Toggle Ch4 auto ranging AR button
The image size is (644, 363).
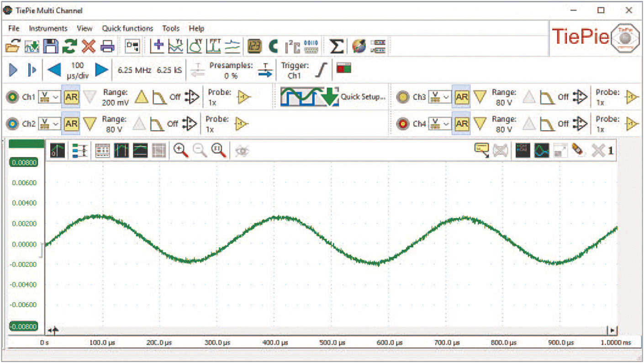[462, 123]
